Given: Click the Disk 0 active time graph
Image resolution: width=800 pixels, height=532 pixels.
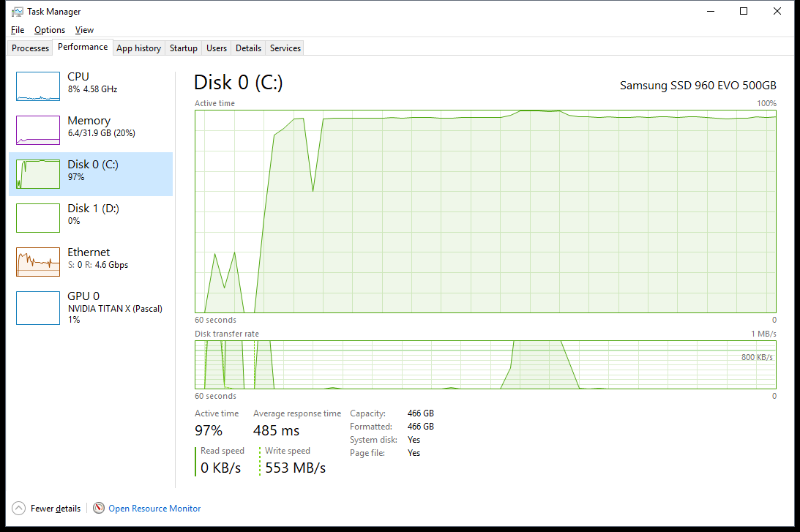Looking at the screenshot, I should click(485, 211).
